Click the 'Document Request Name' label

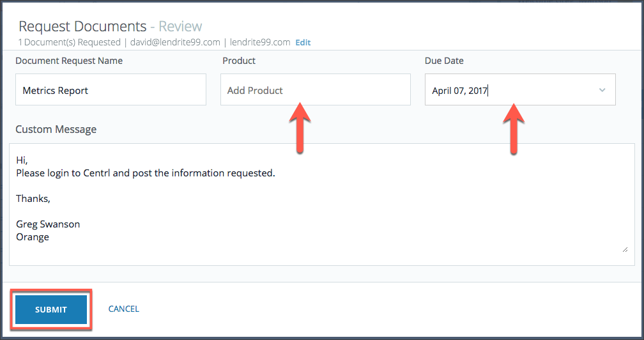click(x=69, y=61)
